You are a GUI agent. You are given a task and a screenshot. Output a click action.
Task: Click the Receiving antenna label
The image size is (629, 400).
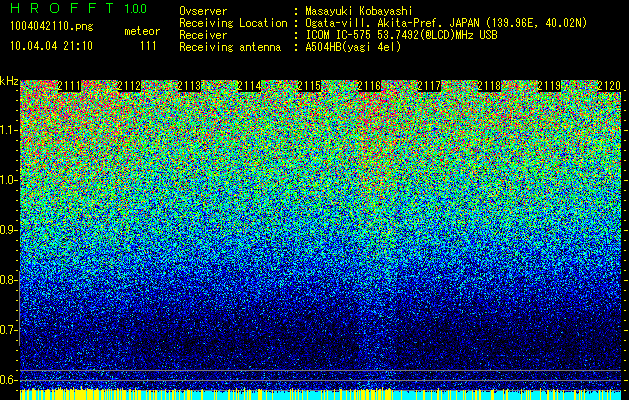coord(230,47)
